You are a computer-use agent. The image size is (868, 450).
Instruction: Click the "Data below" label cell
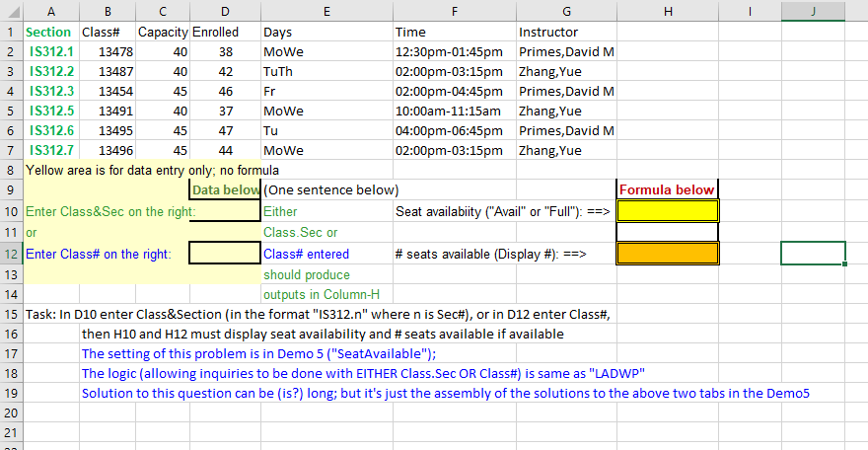(x=225, y=189)
